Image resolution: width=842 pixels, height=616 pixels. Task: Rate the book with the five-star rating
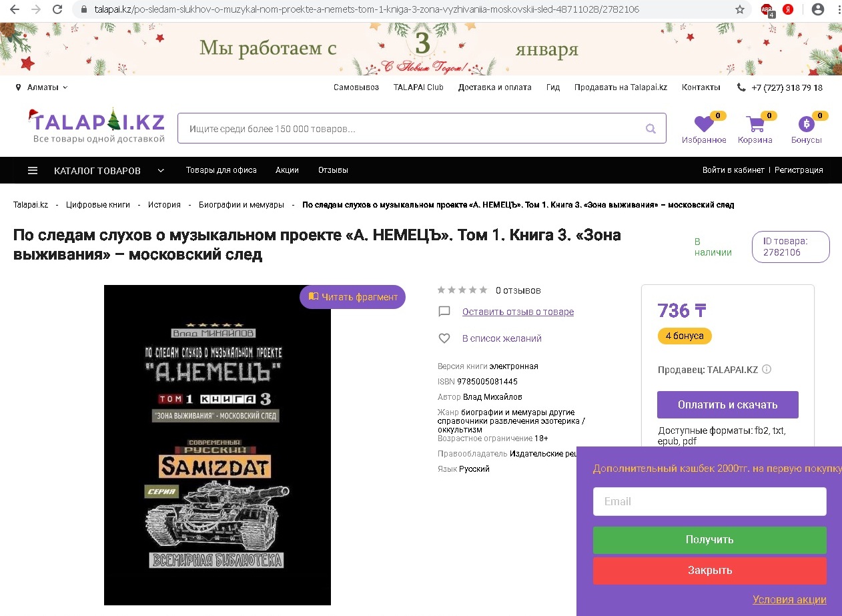[462, 290]
